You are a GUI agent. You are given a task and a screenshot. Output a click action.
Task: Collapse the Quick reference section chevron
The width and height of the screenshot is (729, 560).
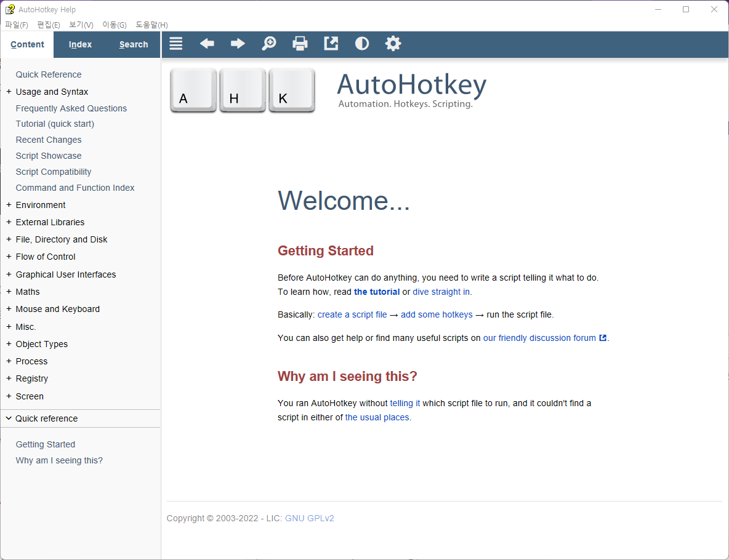[9, 418]
